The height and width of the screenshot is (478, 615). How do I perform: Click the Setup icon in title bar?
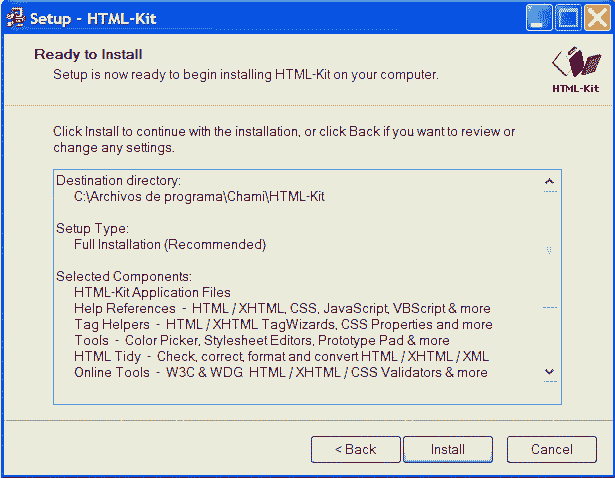click(16, 18)
